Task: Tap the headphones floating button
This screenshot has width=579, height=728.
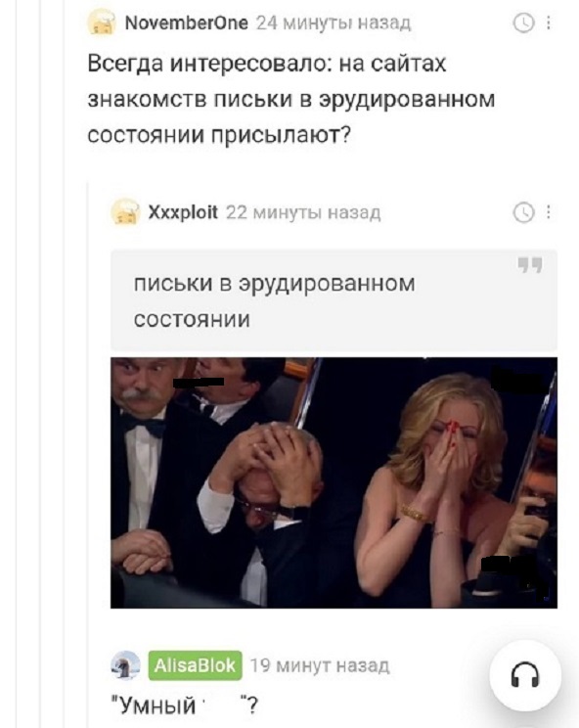Action: coord(525,675)
